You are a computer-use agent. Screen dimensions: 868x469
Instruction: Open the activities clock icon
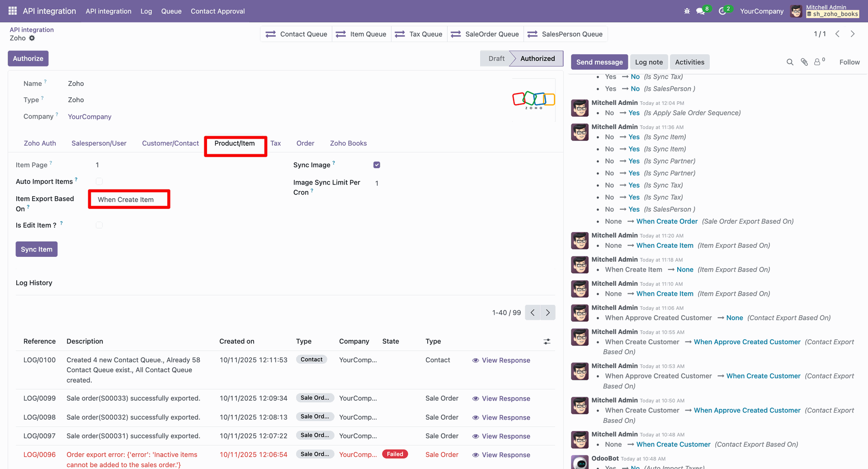722,11
